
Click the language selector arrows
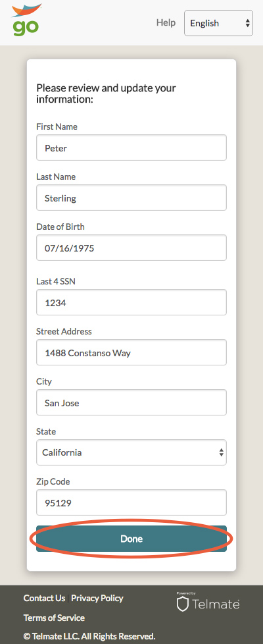tap(248, 23)
